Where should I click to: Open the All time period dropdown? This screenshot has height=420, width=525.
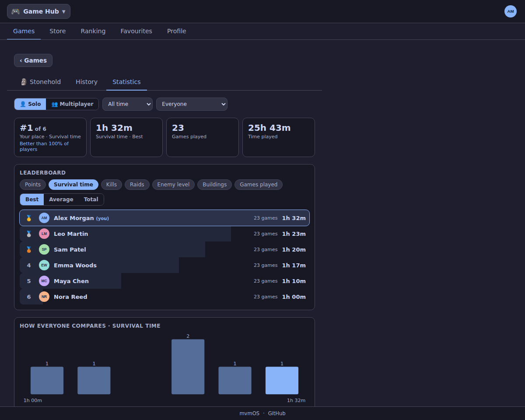pyautogui.click(x=127, y=104)
